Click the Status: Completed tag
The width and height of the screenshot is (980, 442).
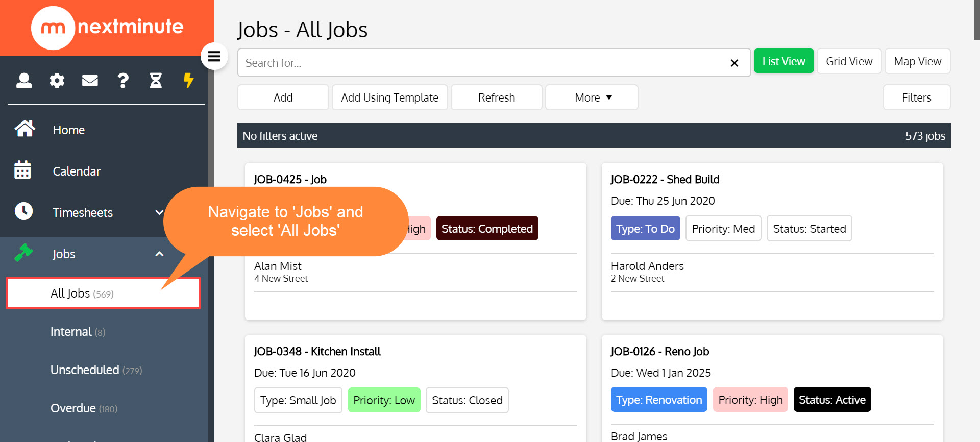tap(487, 229)
